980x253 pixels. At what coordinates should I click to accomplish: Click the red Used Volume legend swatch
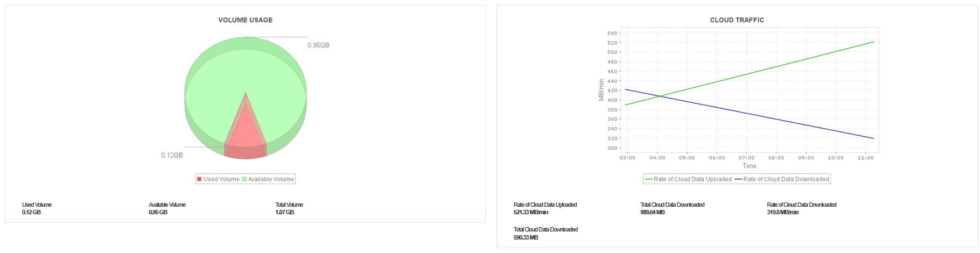coord(199,179)
